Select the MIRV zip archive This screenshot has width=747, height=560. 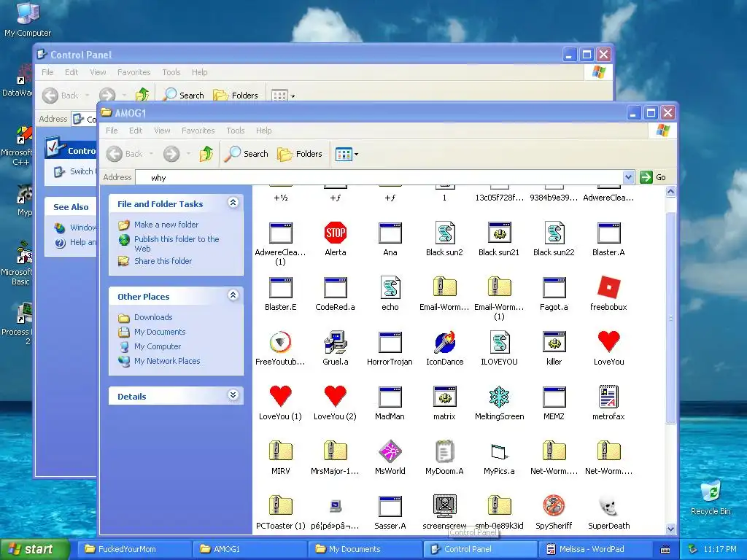(x=281, y=452)
